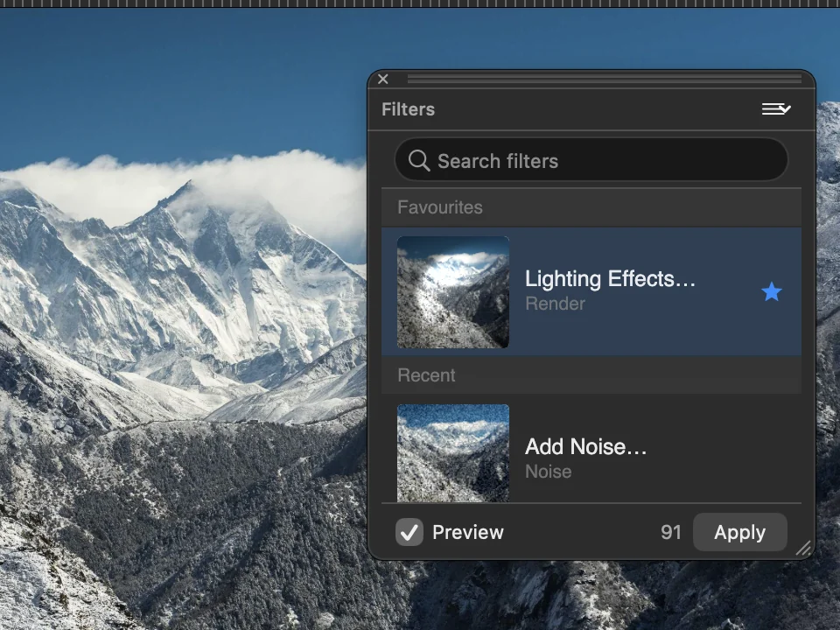Click the Filters panel drag bar
This screenshot has width=840, height=630.
(x=605, y=80)
